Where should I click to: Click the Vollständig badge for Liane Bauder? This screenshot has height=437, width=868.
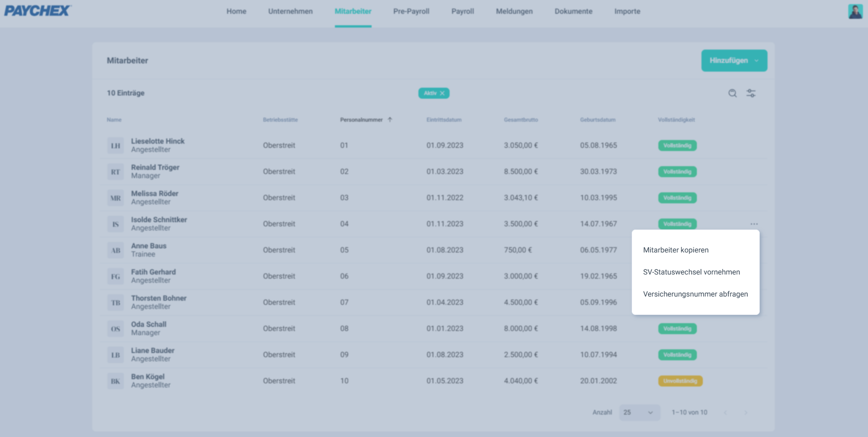[x=677, y=355]
